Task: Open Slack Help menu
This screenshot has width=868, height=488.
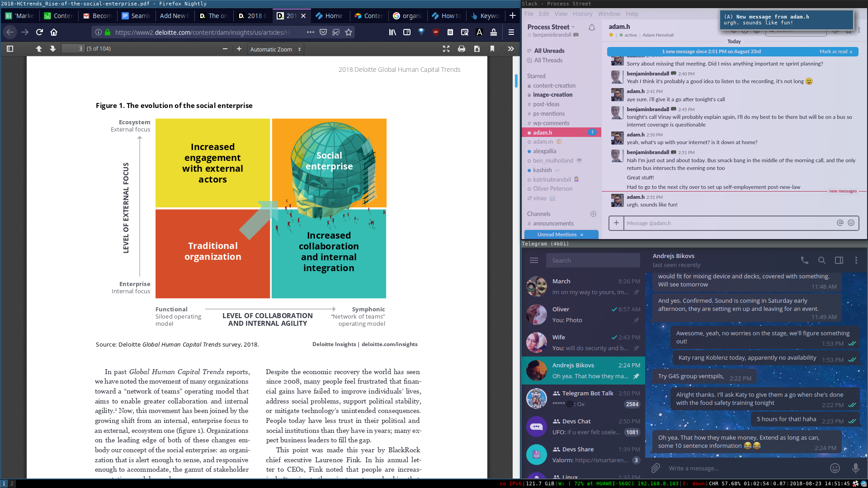Action: coord(632,14)
